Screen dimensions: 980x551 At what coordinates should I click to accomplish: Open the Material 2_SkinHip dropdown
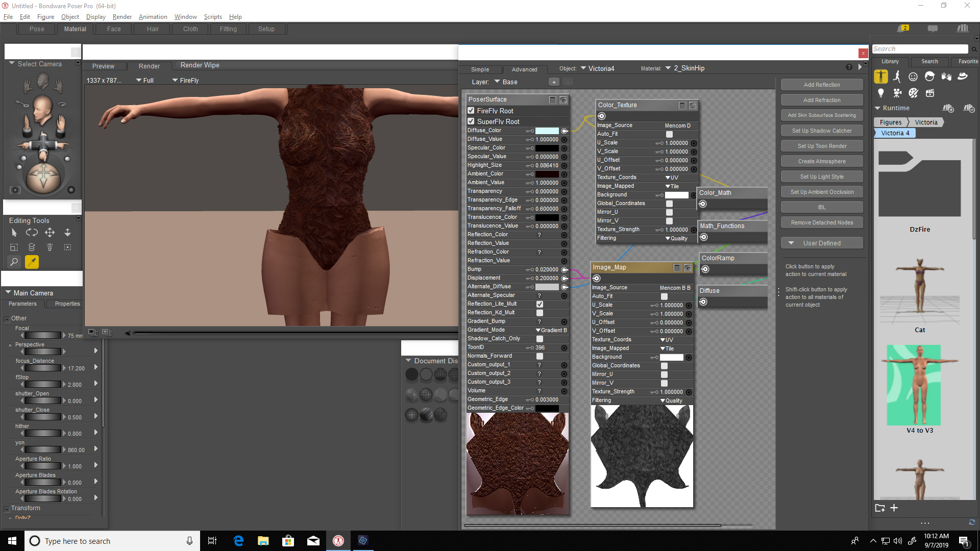pos(687,68)
